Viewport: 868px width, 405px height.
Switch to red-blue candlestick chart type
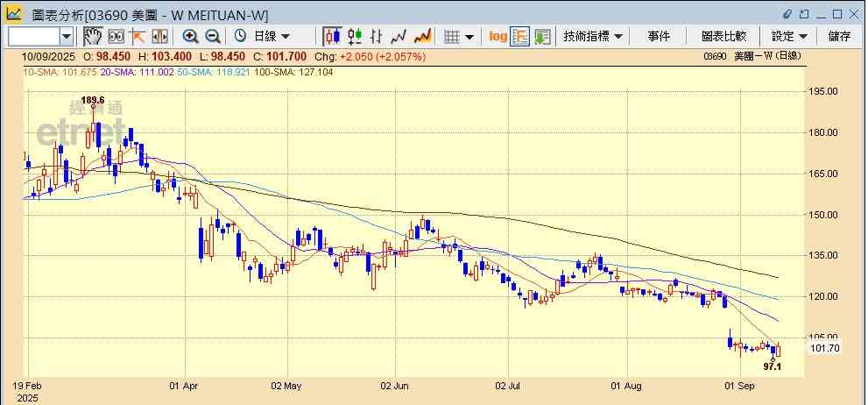[332, 37]
